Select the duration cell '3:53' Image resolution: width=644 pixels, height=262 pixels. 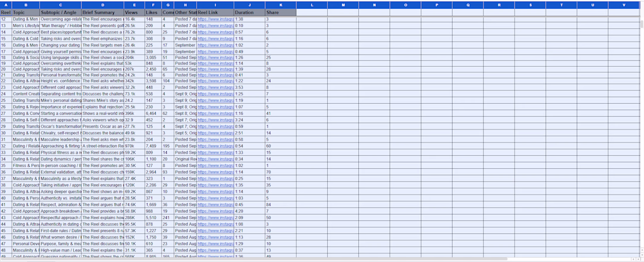tap(250, 87)
